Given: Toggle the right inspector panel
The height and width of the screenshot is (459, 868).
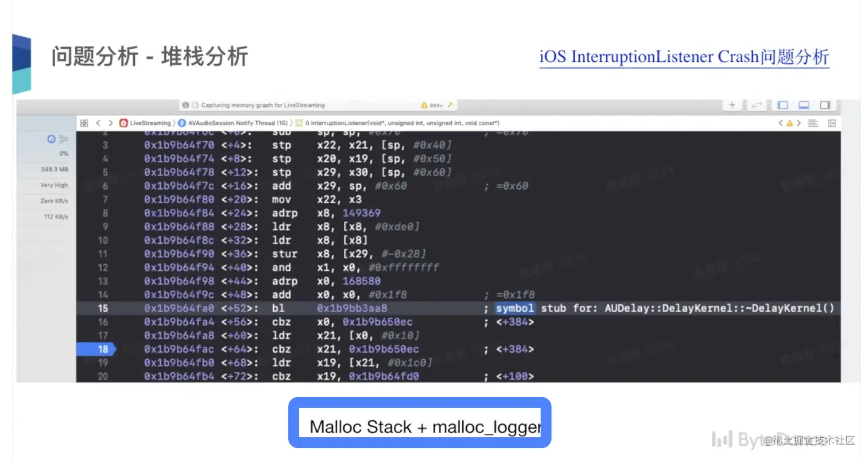Looking at the screenshot, I should click(x=825, y=105).
